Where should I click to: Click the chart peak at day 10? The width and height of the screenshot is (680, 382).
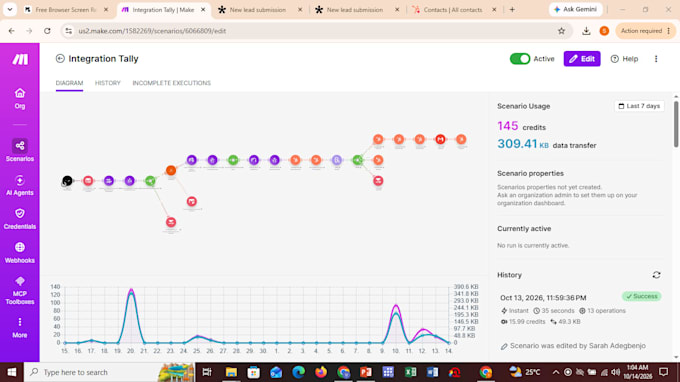pyautogui.click(x=396, y=306)
